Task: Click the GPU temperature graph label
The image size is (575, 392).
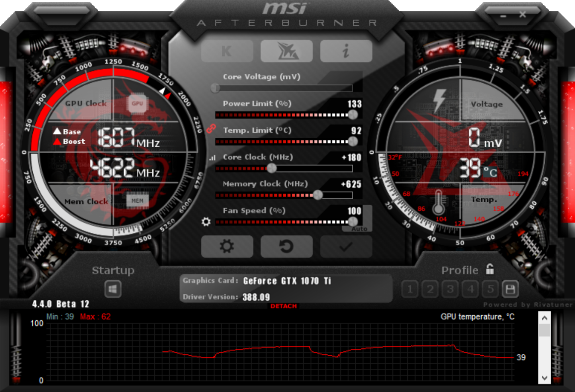Action: click(477, 317)
